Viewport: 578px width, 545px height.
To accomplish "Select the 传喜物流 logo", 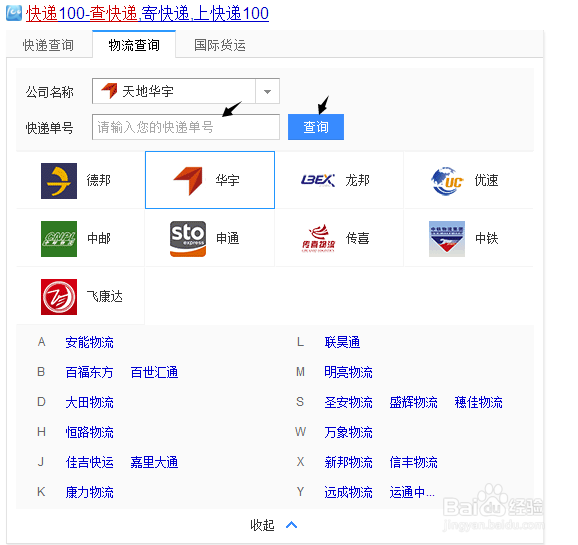I will pos(318,239).
